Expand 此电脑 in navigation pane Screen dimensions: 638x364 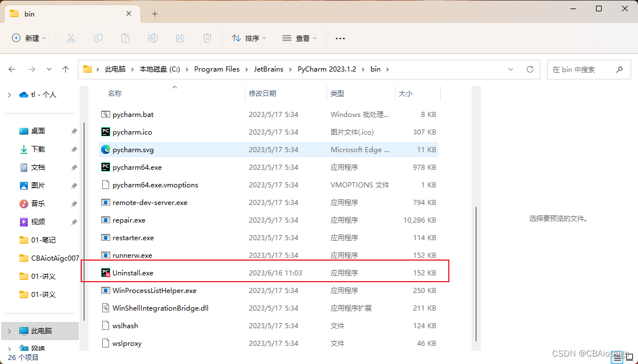(x=9, y=331)
